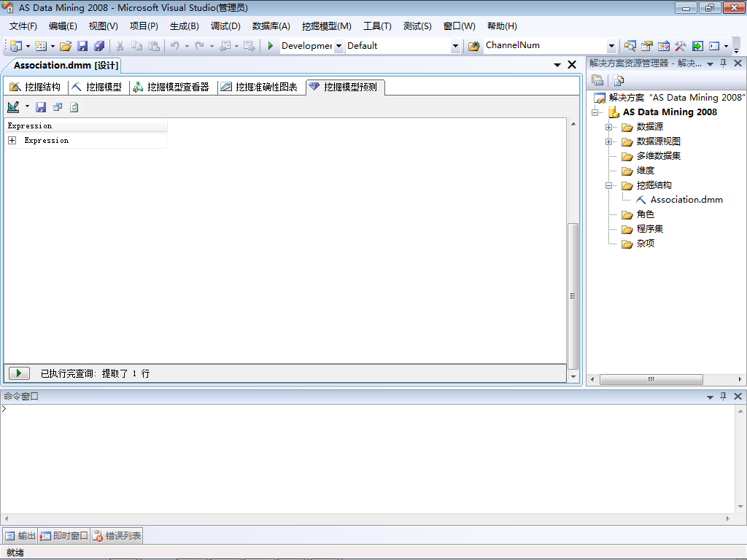Viewport: 747px width, 560px height.
Task: Switch to the 挖掘结构 tab
Action: (36, 87)
